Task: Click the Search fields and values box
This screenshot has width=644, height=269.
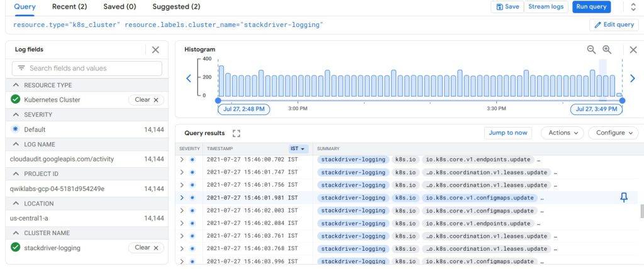Action: (x=87, y=68)
